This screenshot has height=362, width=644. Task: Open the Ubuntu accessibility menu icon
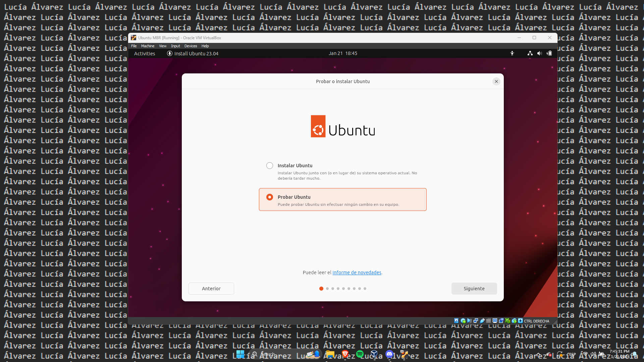pos(512,53)
